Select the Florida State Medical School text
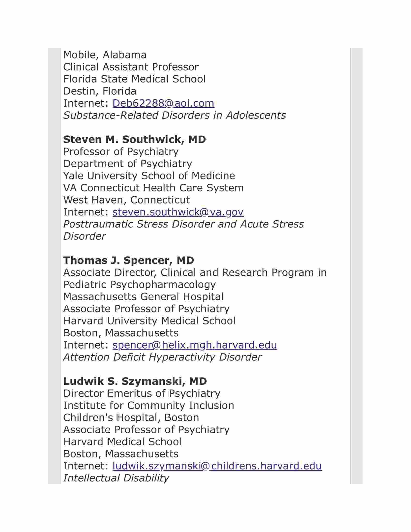This screenshot has width=411, height=532. click(134, 79)
